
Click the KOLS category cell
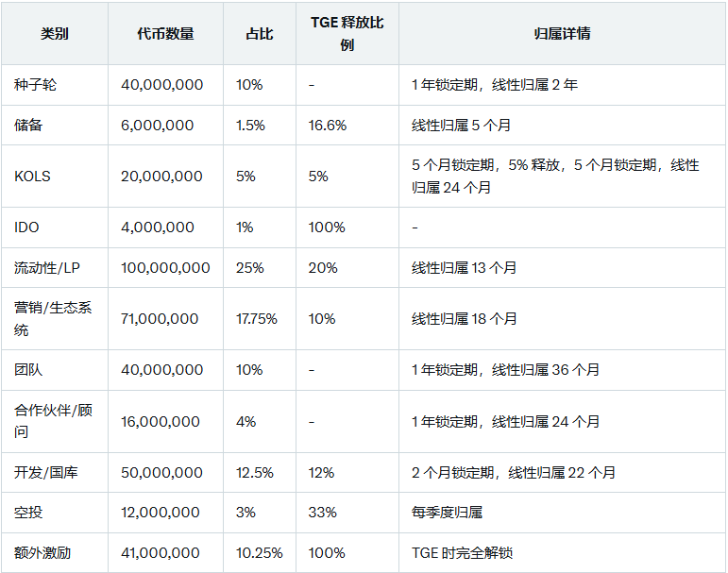click(55, 177)
